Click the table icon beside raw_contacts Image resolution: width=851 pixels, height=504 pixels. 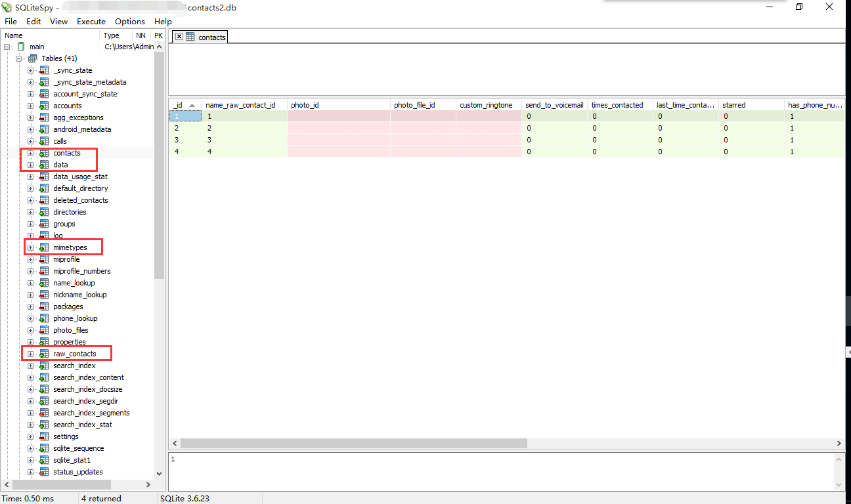[44, 354]
